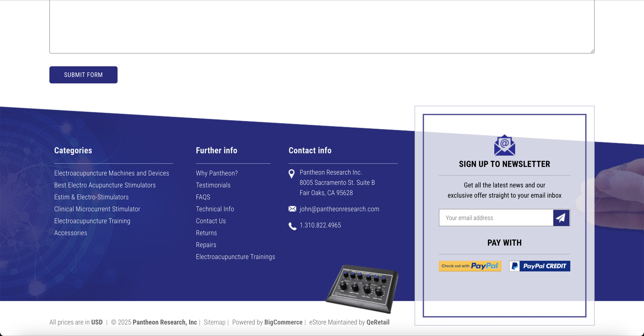Click the newsletter envelope icon
Screen dimensions: 644x336
coord(505,145)
